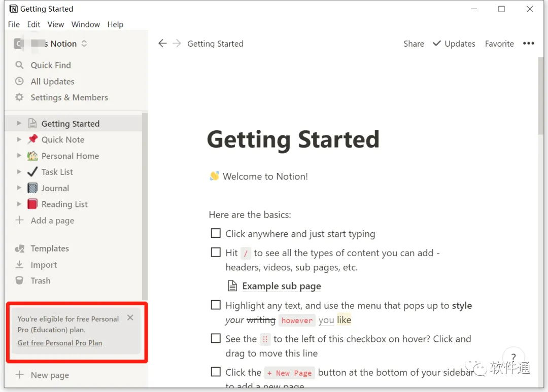Expand the Reading List page tree

click(19, 204)
